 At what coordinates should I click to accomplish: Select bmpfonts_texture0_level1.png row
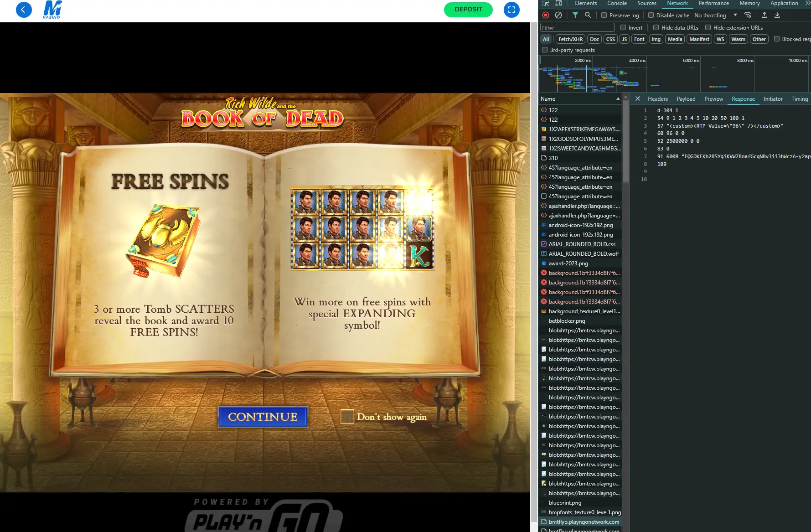pyautogui.click(x=580, y=512)
